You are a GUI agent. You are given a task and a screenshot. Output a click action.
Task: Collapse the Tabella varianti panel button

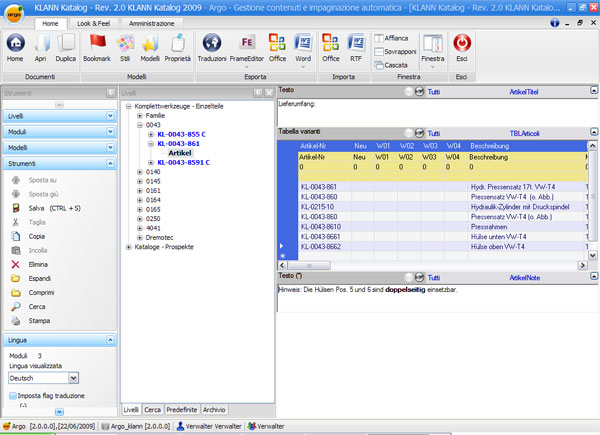click(x=593, y=132)
